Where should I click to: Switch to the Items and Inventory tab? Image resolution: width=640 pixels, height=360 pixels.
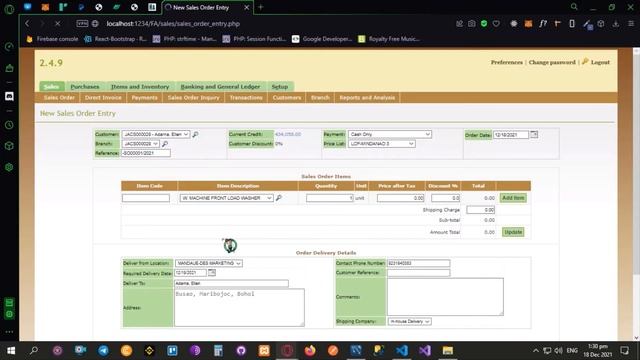click(x=140, y=87)
